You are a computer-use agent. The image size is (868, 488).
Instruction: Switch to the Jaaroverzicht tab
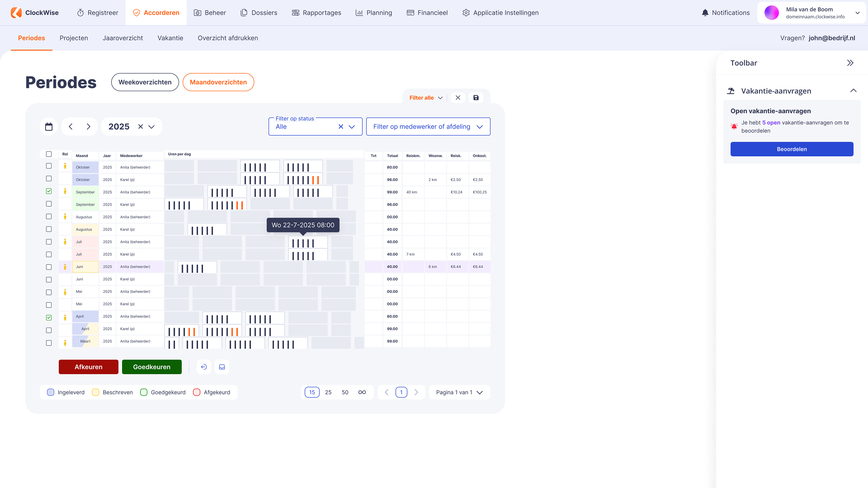(x=123, y=38)
